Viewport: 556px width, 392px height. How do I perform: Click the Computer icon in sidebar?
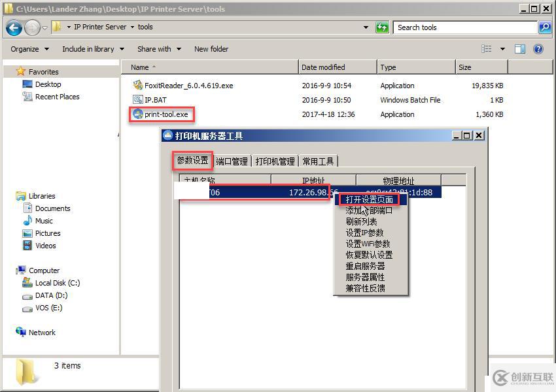[21, 270]
